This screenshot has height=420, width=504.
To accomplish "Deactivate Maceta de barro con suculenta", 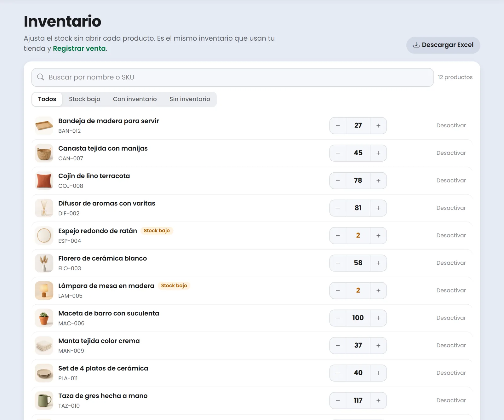I will (x=451, y=318).
